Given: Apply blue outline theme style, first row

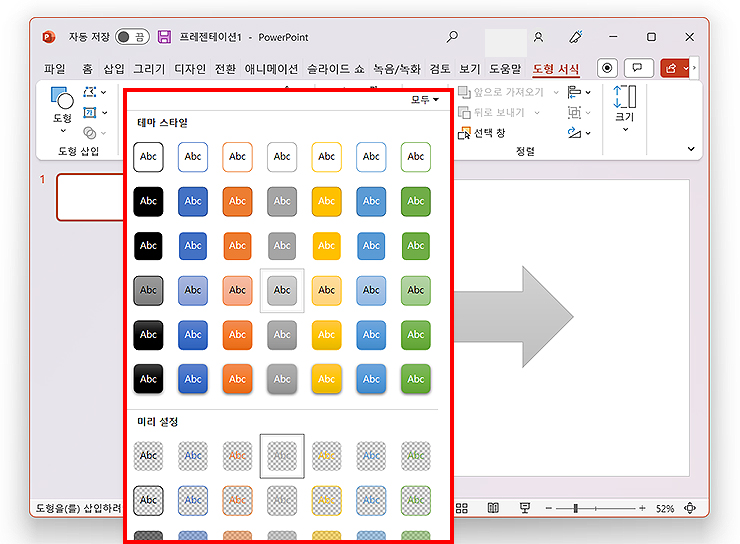Looking at the screenshot, I should tap(193, 157).
